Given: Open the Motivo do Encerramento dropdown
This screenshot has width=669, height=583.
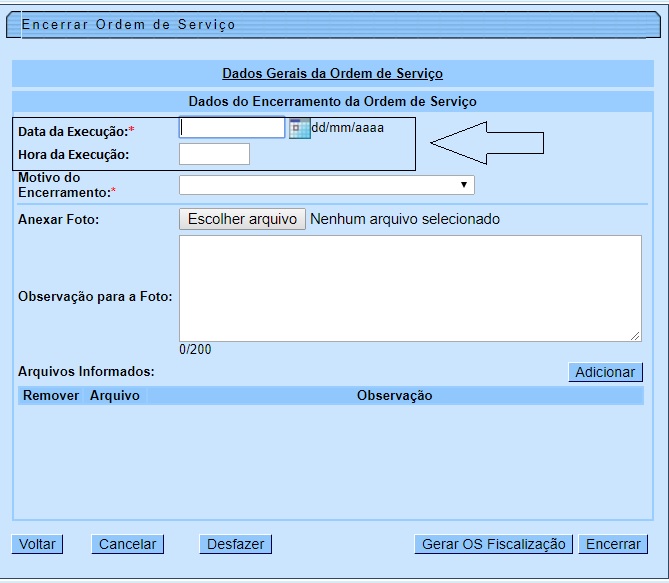Looking at the screenshot, I should 326,185.
